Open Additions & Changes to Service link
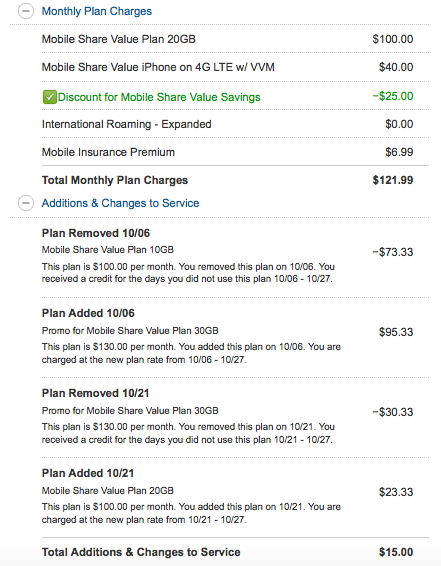The height and width of the screenshot is (566, 441). [120, 203]
